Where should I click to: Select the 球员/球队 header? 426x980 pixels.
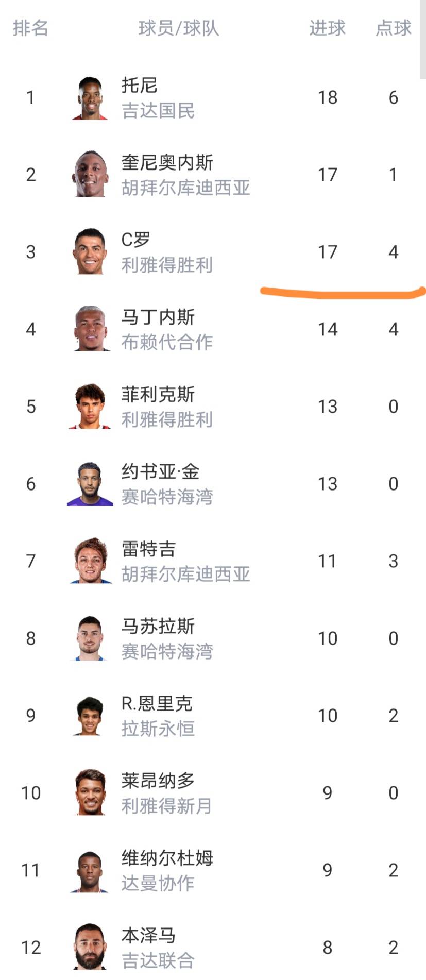tap(179, 28)
